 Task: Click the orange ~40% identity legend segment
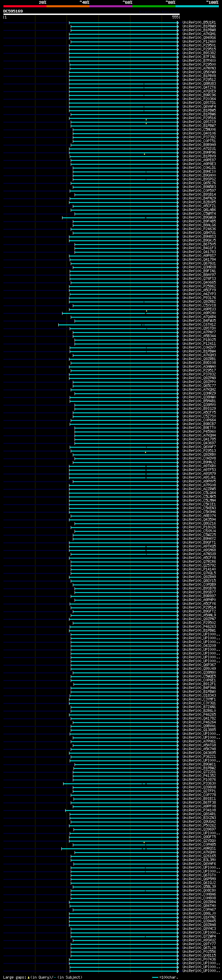click(x=68, y=6)
